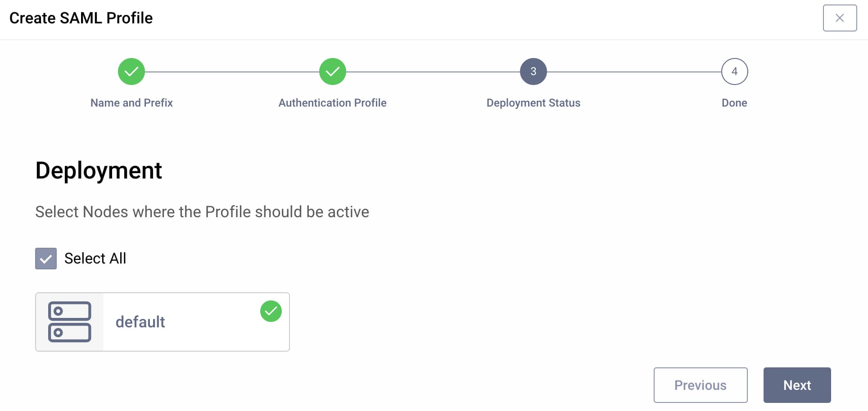The image size is (868, 411).
Task: Click the Next button
Action: coord(797,385)
